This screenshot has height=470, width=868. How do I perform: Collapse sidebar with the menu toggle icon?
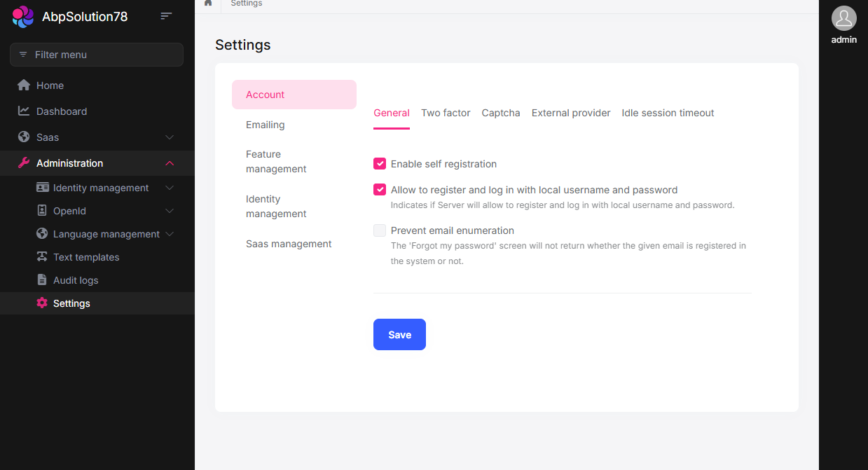pyautogui.click(x=166, y=16)
